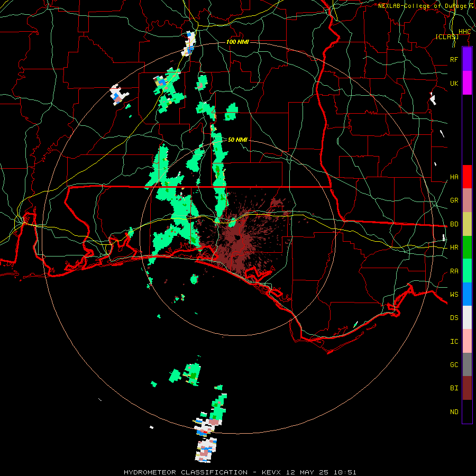Click the IC light pink legend swatch

pos(467,341)
